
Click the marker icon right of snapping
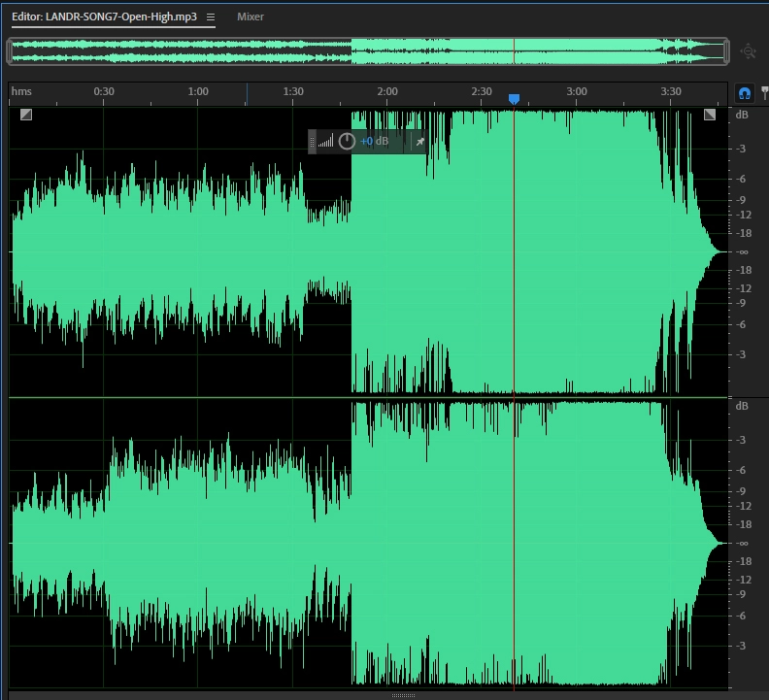click(764, 93)
